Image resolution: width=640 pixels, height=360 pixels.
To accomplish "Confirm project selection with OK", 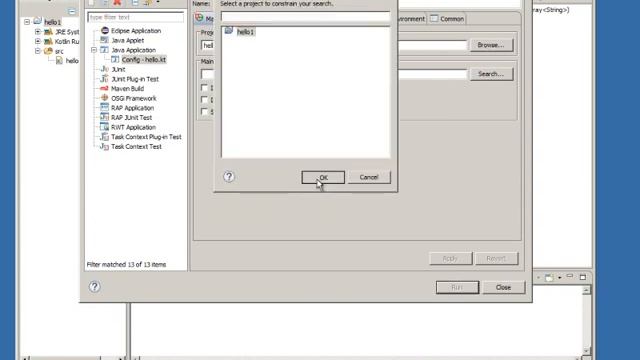I will pyautogui.click(x=323, y=177).
